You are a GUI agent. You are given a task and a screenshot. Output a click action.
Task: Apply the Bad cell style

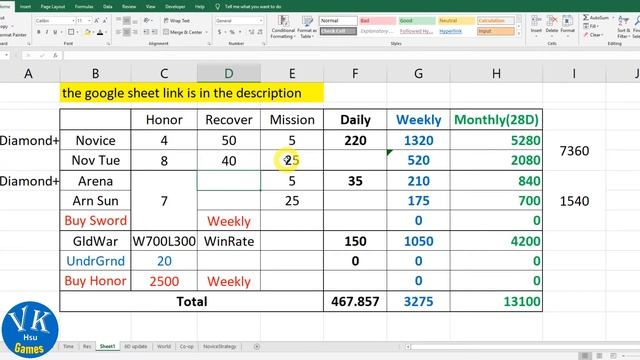click(x=378, y=20)
